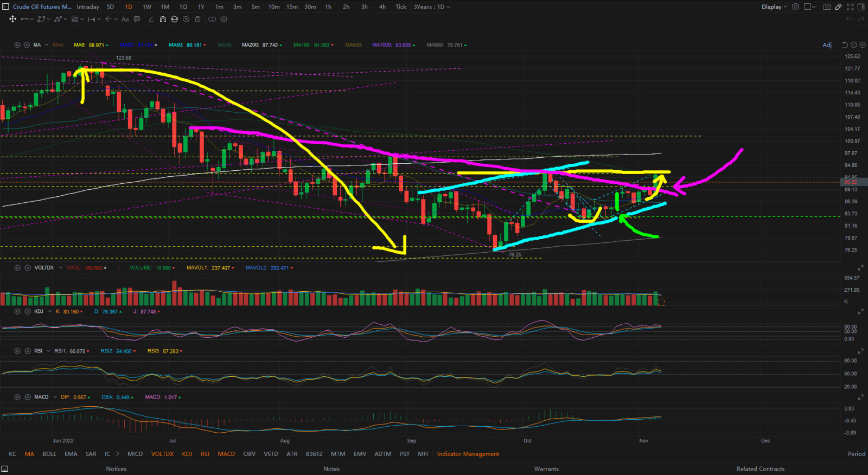Remove the MA indicator
Viewport: 868px width, 475px height.
(x=27, y=45)
